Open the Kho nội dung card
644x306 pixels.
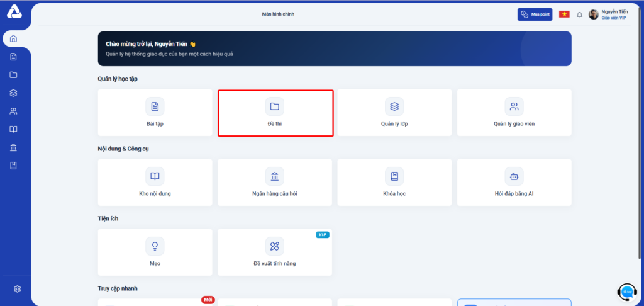[x=155, y=182]
